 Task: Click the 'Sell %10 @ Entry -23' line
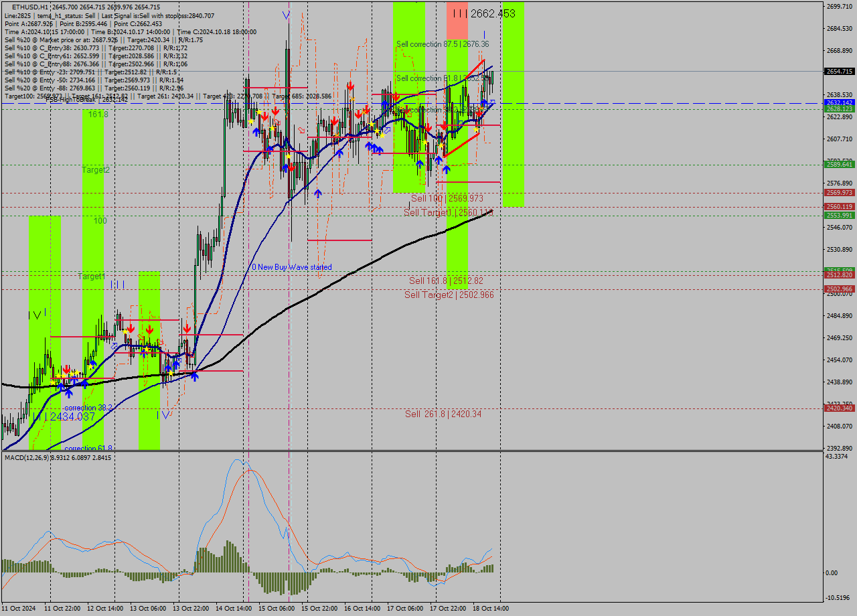coord(91,72)
